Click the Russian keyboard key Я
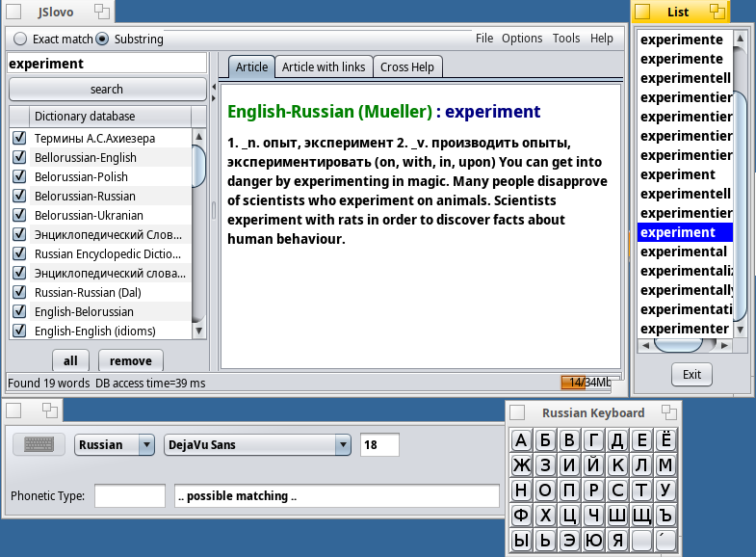756x557 pixels. point(617,541)
